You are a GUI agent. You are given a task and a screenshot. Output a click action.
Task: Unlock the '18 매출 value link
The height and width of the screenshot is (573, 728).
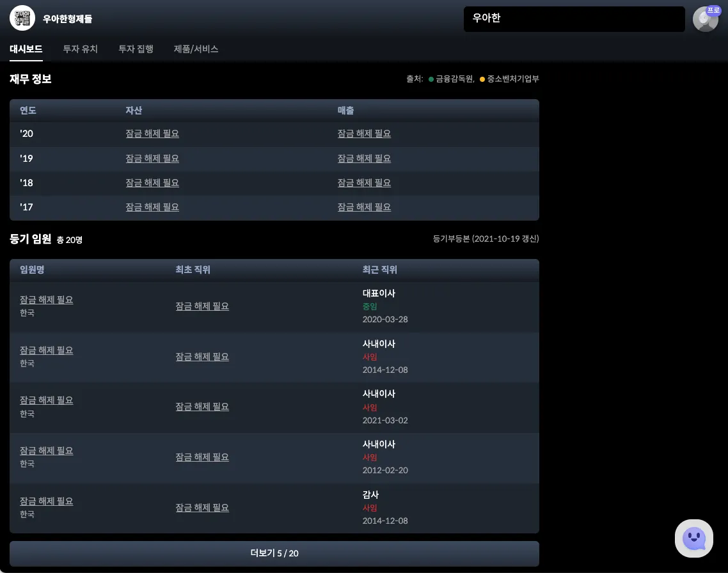point(364,183)
